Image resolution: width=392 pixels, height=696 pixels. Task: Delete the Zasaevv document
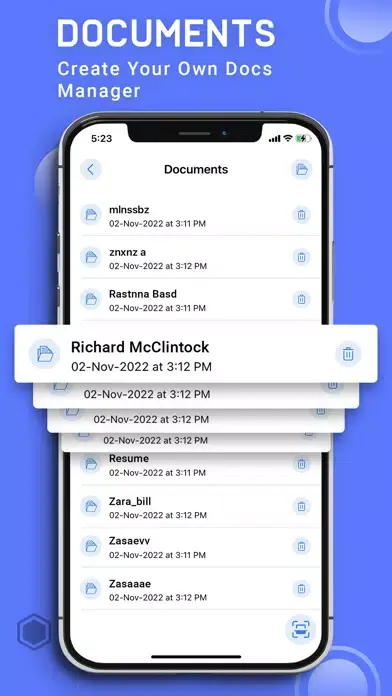pyautogui.click(x=301, y=546)
